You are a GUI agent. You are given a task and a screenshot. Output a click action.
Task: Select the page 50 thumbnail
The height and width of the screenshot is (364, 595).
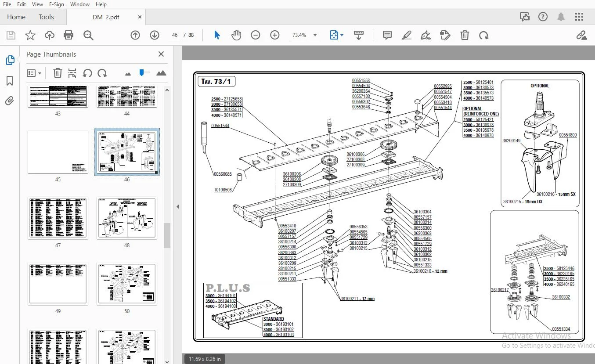pyautogui.click(x=127, y=284)
